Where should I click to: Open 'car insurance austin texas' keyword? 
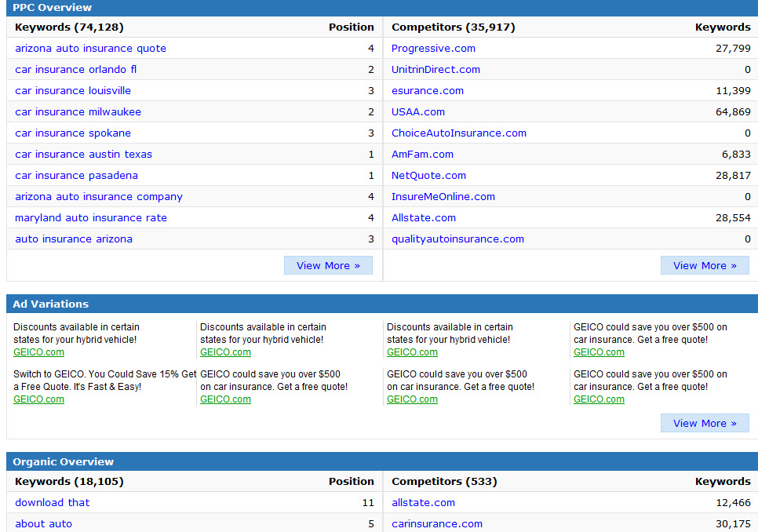84,155
